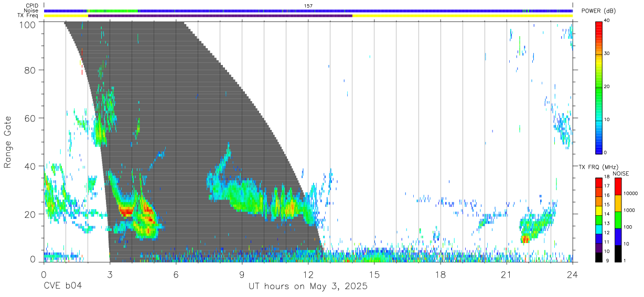Viewport: 644px width, 297px height.
Task: Click x-axis hour label '15'
Action: coord(374,274)
